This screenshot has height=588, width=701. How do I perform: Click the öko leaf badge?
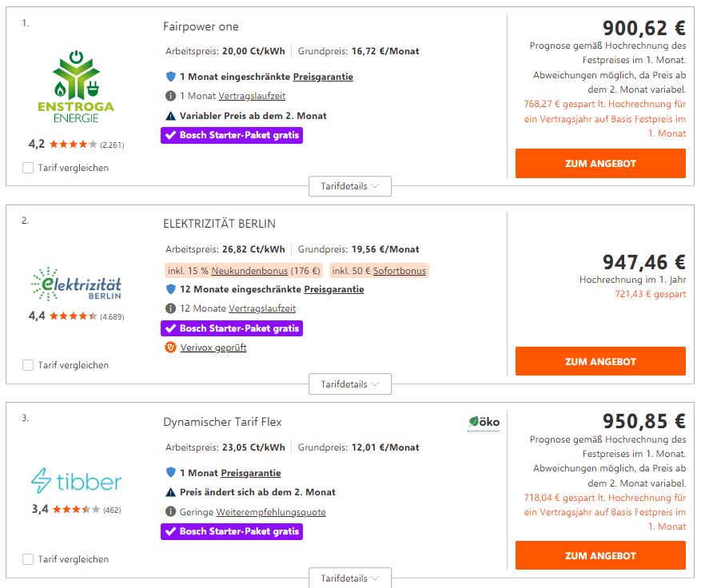tap(484, 421)
